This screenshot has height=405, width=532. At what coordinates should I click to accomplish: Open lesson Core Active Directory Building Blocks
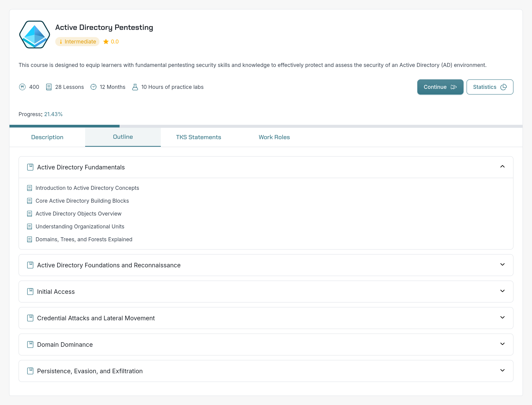(82, 201)
